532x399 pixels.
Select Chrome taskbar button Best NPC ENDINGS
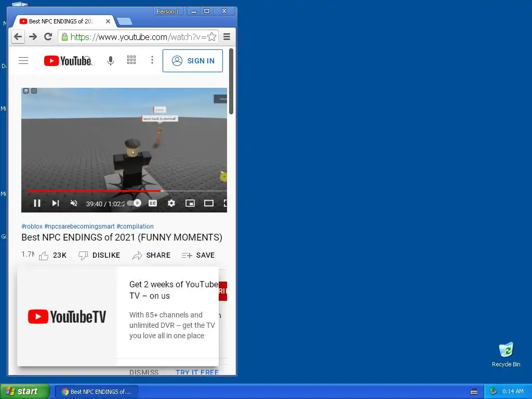pos(96,392)
